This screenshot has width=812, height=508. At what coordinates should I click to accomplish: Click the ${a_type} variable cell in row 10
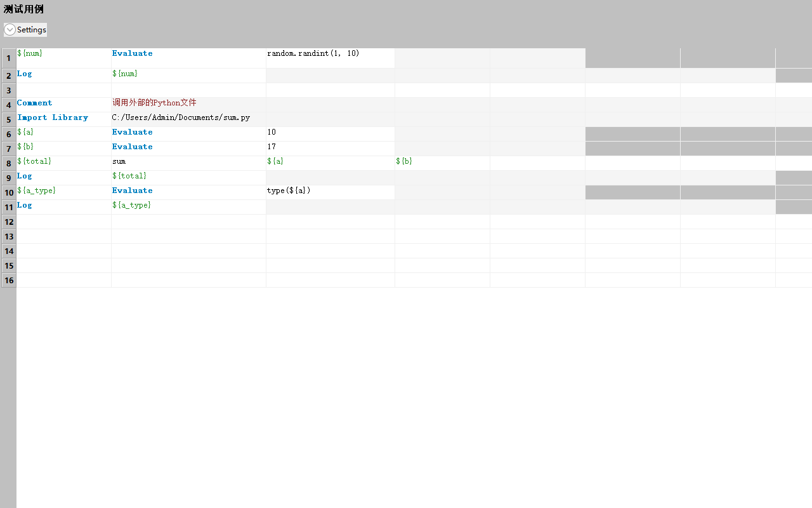point(63,192)
